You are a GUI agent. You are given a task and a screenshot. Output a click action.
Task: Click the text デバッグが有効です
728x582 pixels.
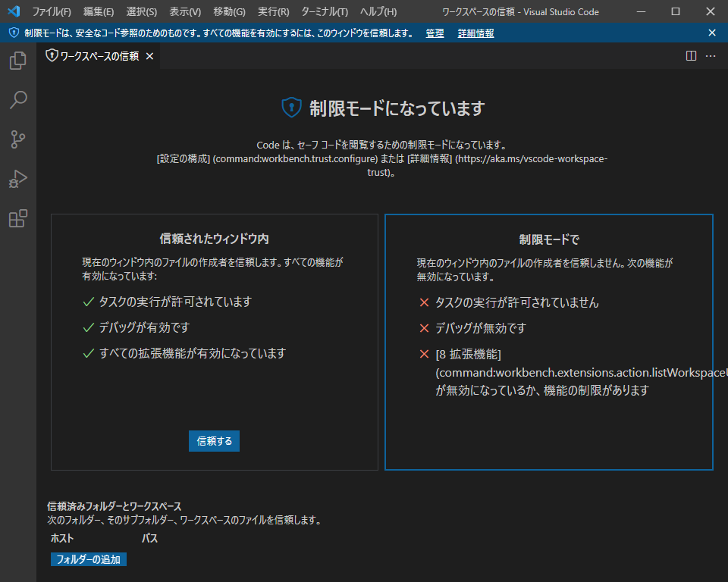pyautogui.click(x=144, y=327)
